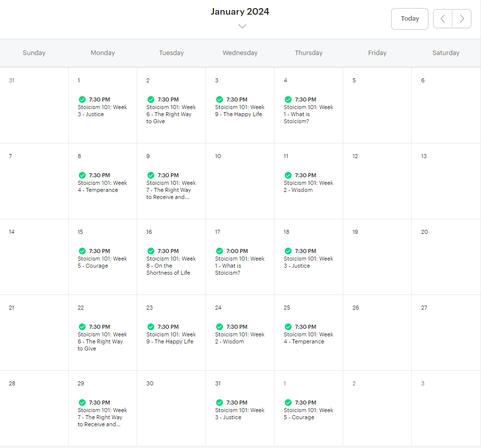This screenshot has width=481, height=448.
Task: Open Week 8 - On the Shortness of Life event
Action: [x=171, y=262]
